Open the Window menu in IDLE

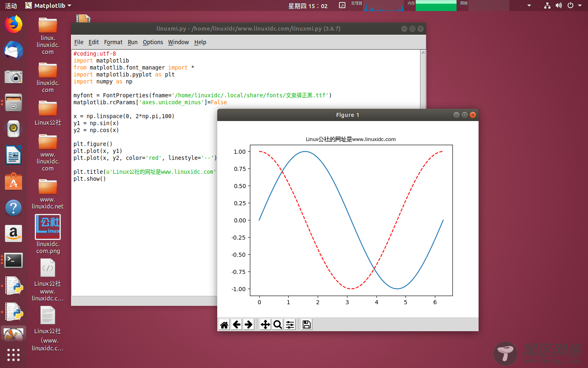[x=178, y=42]
